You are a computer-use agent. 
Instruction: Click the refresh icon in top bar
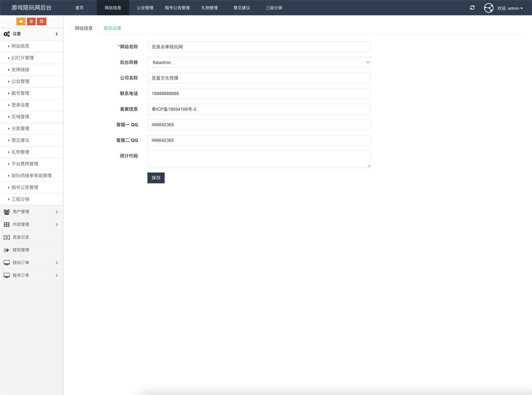(472, 8)
